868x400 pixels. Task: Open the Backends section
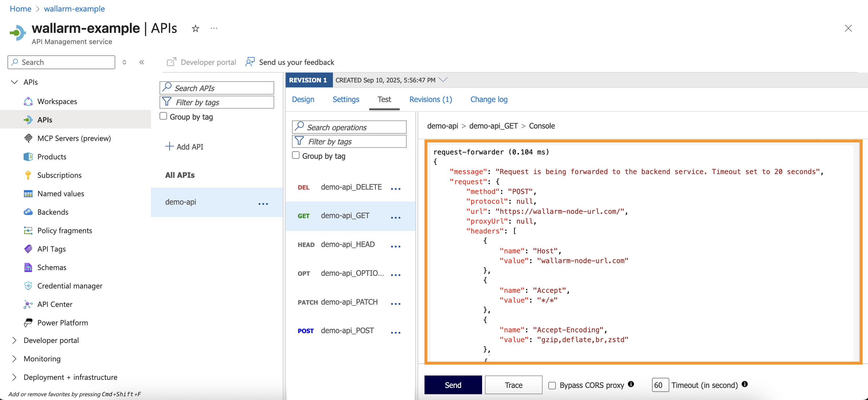click(53, 212)
